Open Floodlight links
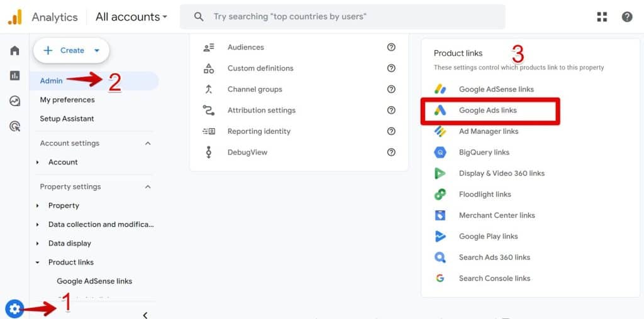 coord(485,195)
